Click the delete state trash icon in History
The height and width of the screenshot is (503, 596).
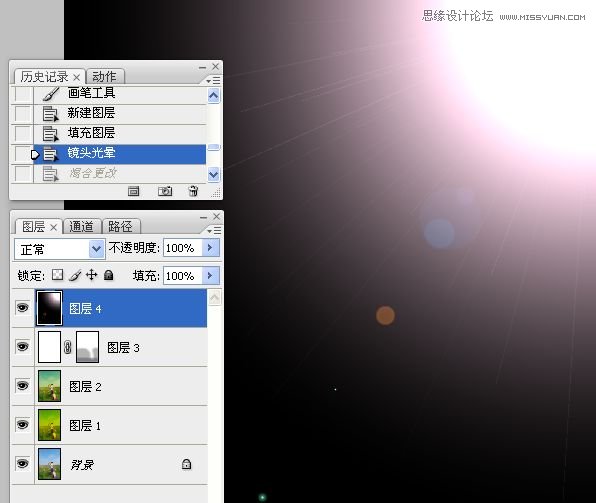(x=193, y=191)
